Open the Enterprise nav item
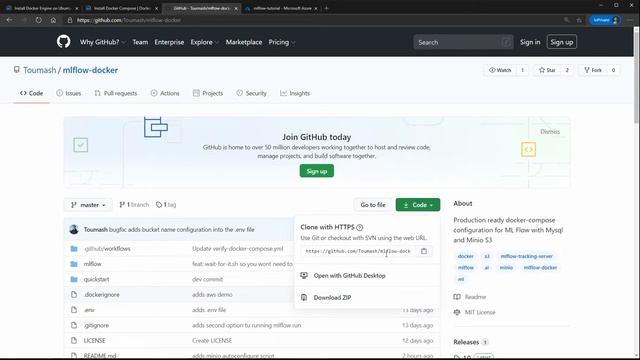This screenshot has height=360, width=640. 169,42
